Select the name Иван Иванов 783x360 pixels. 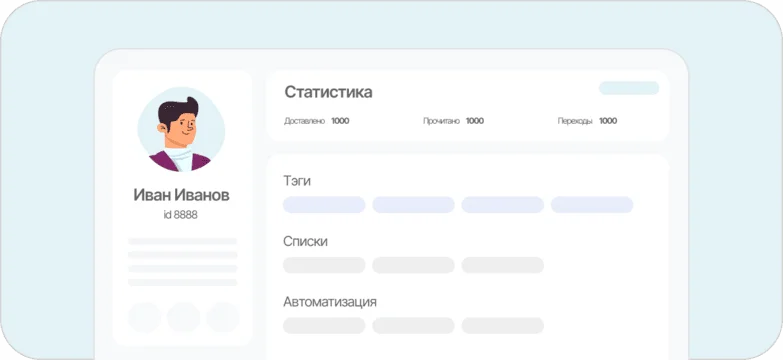(x=181, y=195)
